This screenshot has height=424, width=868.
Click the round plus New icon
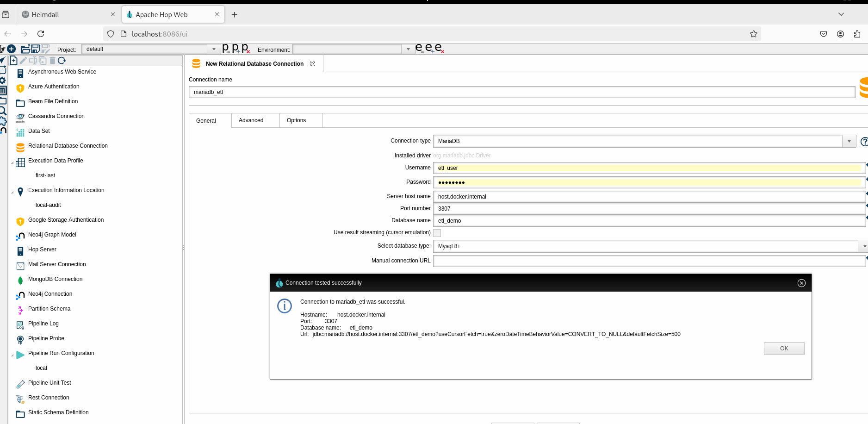(12, 49)
